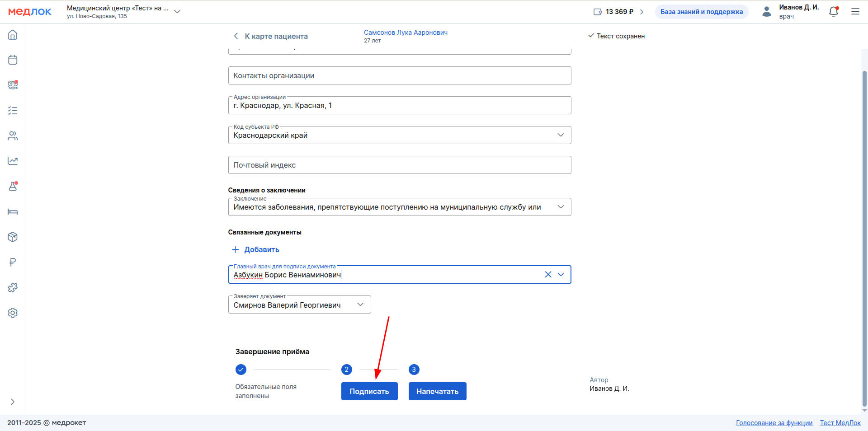
Task: Open the Заверяет документ dropdown
Action: click(360, 305)
